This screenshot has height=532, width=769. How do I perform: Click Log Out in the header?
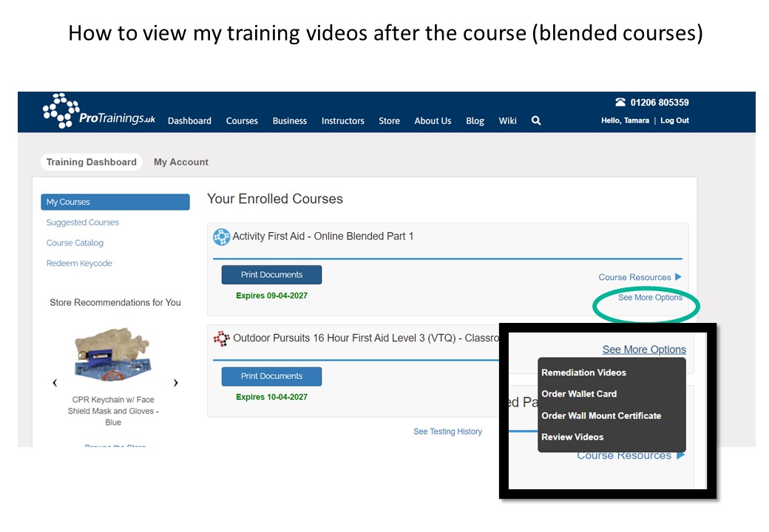[674, 120]
